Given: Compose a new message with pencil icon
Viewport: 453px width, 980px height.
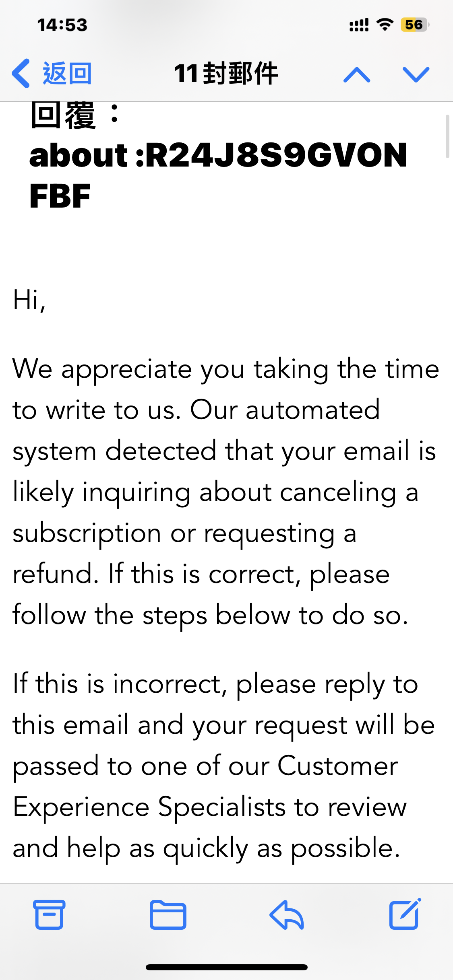Looking at the screenshot, I should coord(405,914).
